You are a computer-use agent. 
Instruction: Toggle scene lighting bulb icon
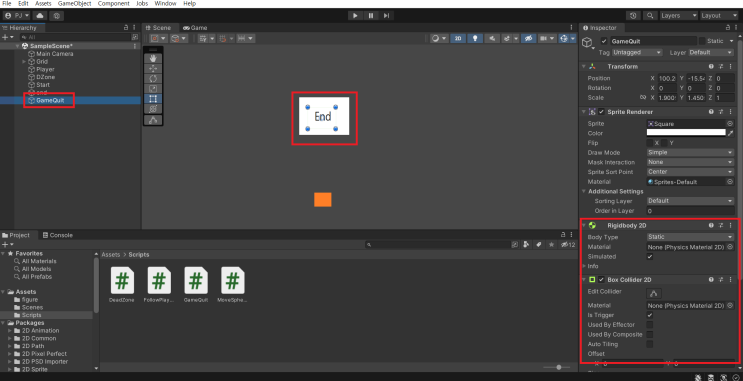(x=475, y=38)
